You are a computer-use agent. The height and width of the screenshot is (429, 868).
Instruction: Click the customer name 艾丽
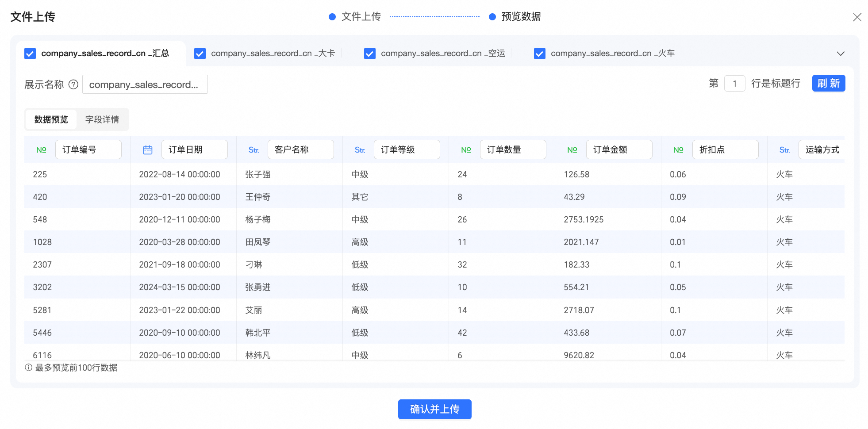pyautogui.click(x=254, y=310)
